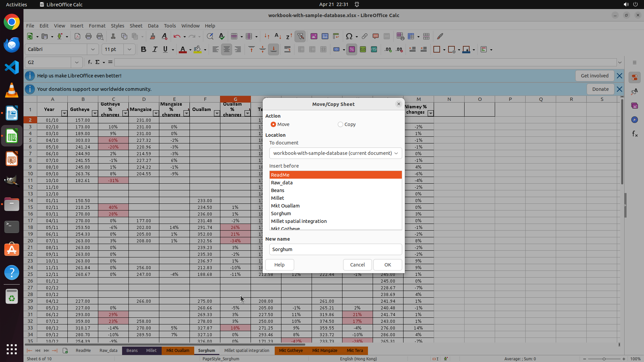The image size is (644, 362).
Task: Expand the font name Calibri dropdown
Action: (x=93, y=49)
